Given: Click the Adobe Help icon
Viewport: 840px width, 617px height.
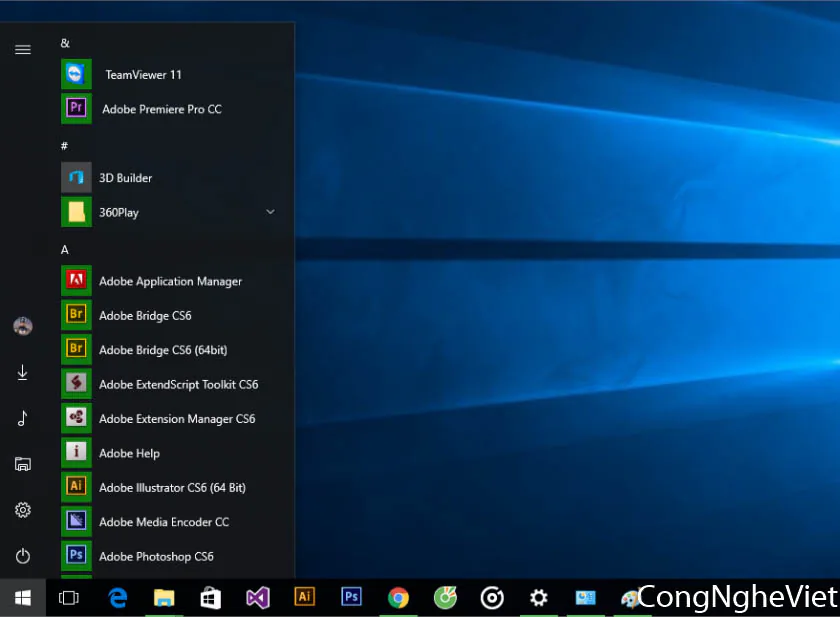Looking at the screenshot, I should tap(77, 453).
